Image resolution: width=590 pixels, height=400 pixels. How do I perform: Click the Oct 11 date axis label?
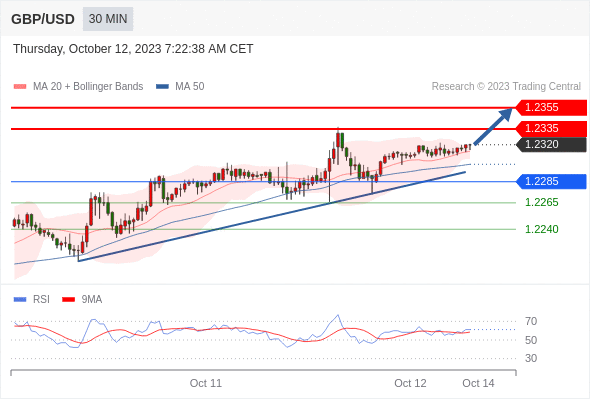(206, 383)
